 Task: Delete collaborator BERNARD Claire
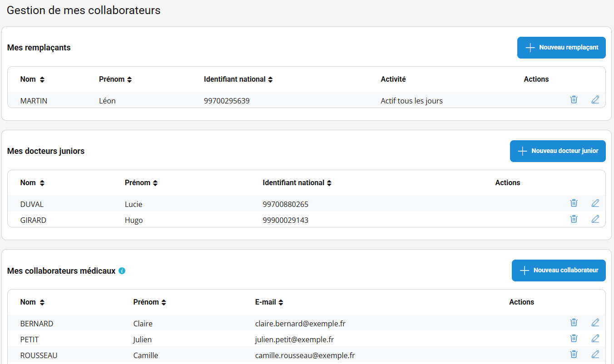574,322
